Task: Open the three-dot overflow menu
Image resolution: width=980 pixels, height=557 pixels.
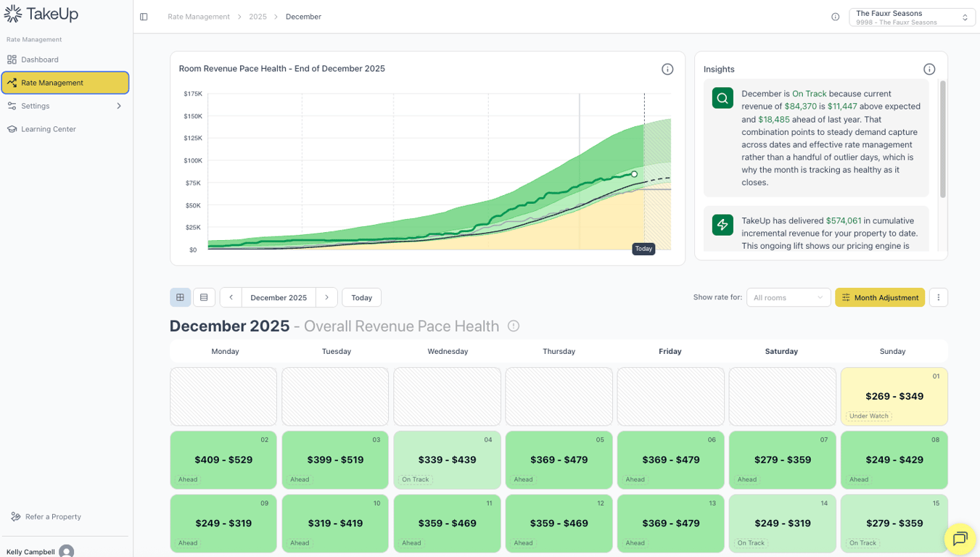Action: [938, 297]
